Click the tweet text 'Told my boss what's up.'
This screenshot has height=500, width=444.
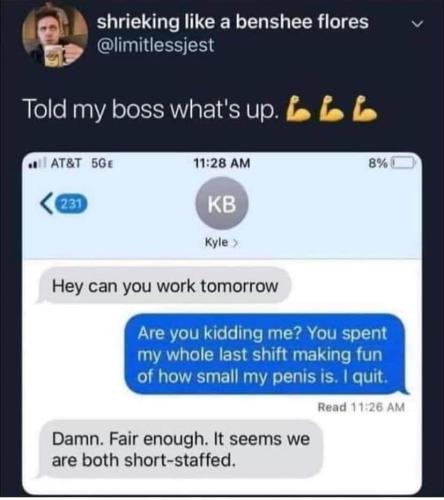point(152,109)
